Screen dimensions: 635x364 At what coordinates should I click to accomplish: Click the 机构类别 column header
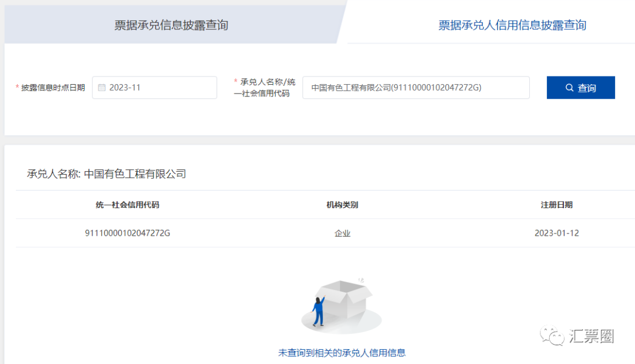tap(342, 205)
